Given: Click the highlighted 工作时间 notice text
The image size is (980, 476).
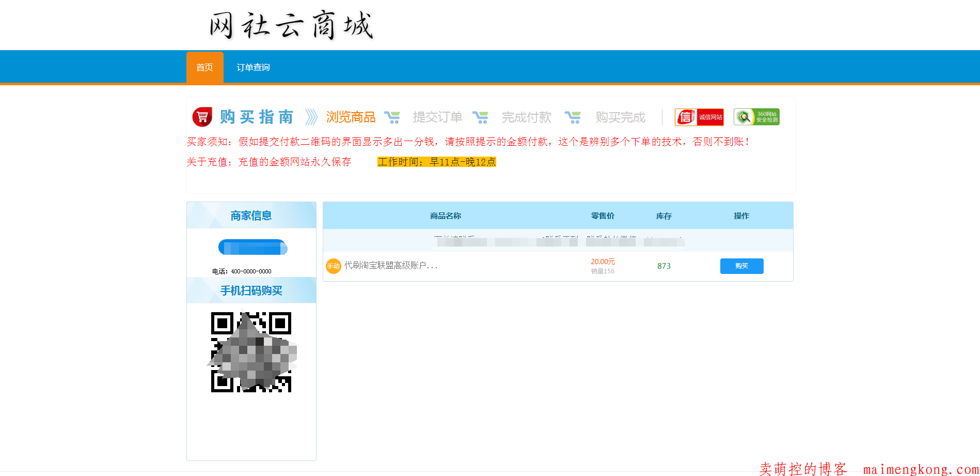Looking at the screenshot, I should (436, 162).
